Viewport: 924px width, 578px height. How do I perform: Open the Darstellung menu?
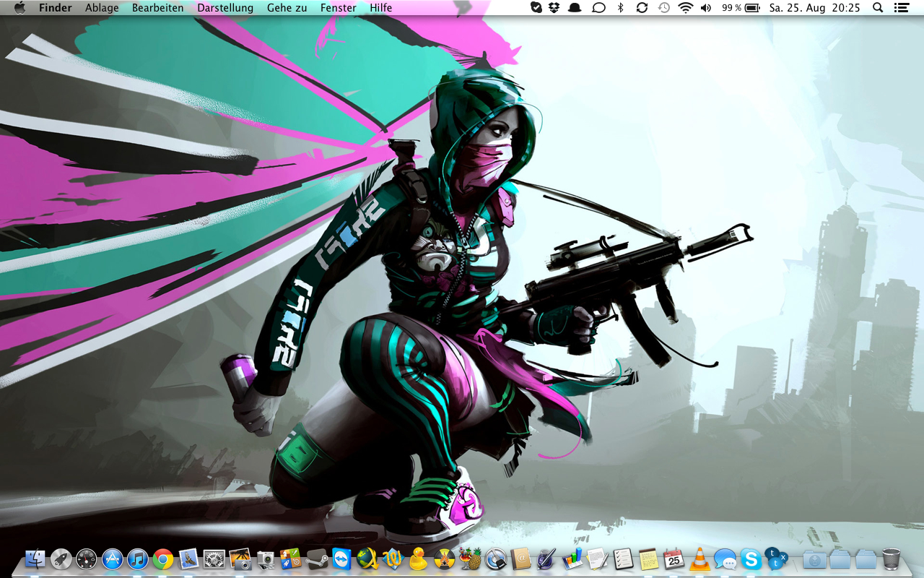pos(225,8)
